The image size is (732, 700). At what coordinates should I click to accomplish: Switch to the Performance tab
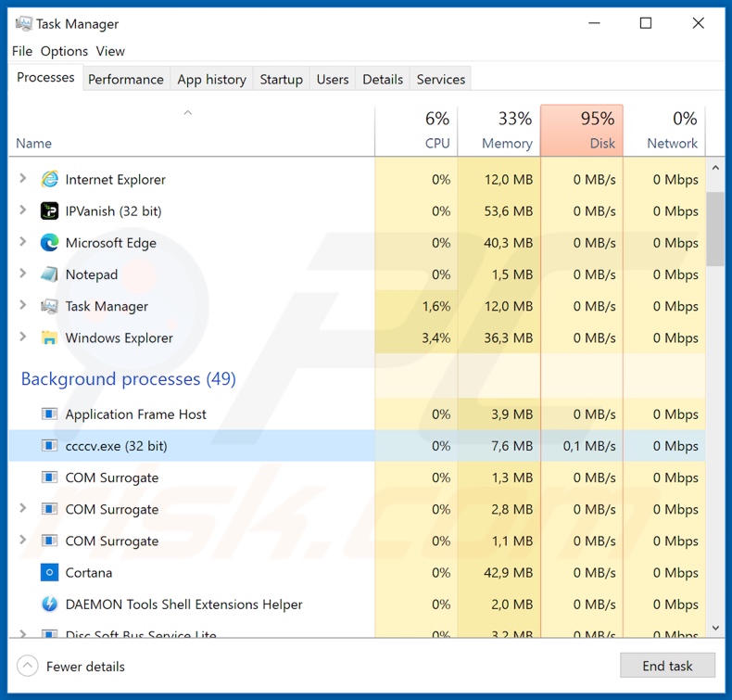click(x=126, y=80)
